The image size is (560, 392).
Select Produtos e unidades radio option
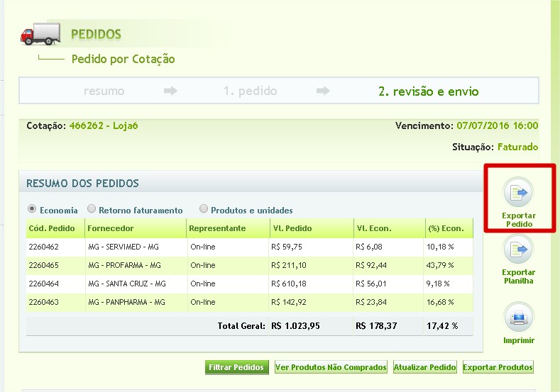tap(204, 209)
